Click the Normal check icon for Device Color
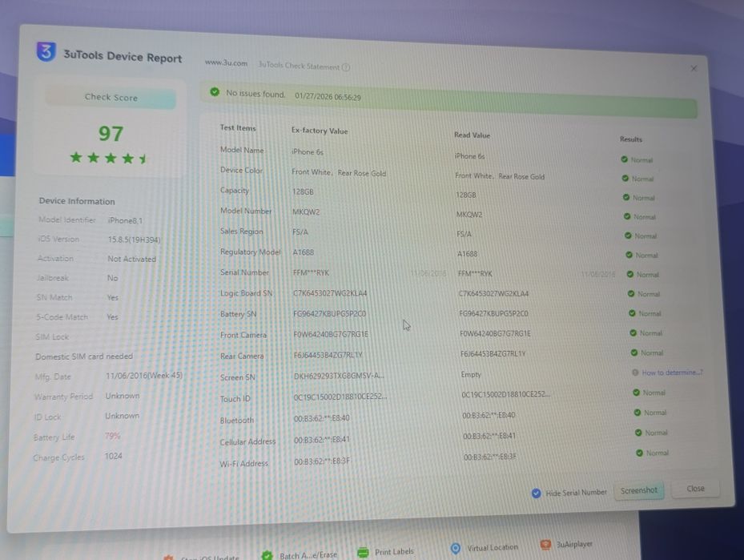The image size is (744, 560). pyautogui.click(x=625, y=179)
